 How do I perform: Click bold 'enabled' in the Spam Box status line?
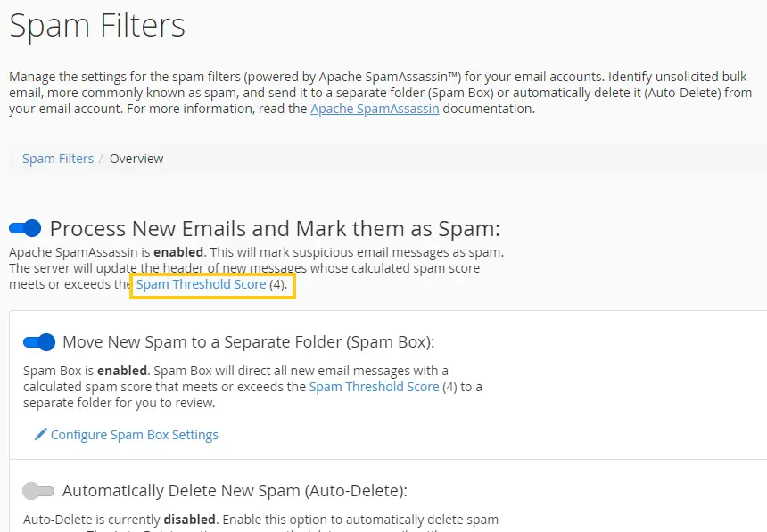[122, 371]
